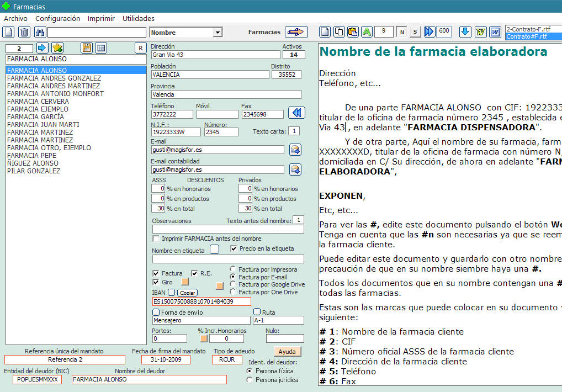
Task: Open the Nombre search field dropdown
Action: tap(218, 33)
